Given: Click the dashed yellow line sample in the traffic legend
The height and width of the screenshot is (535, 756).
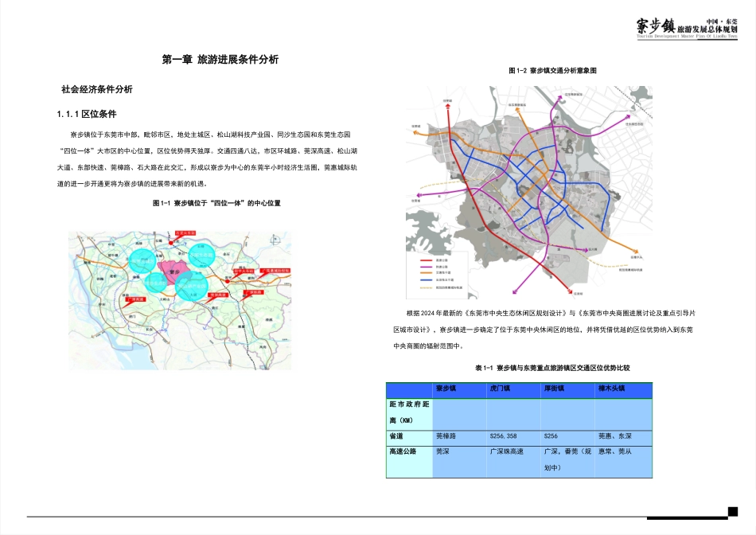Looking at the screenshot, I should (x=427, y=287).
